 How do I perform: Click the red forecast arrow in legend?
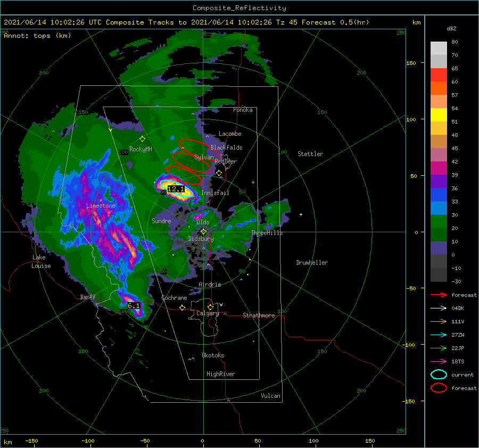[x=439, y=295]
